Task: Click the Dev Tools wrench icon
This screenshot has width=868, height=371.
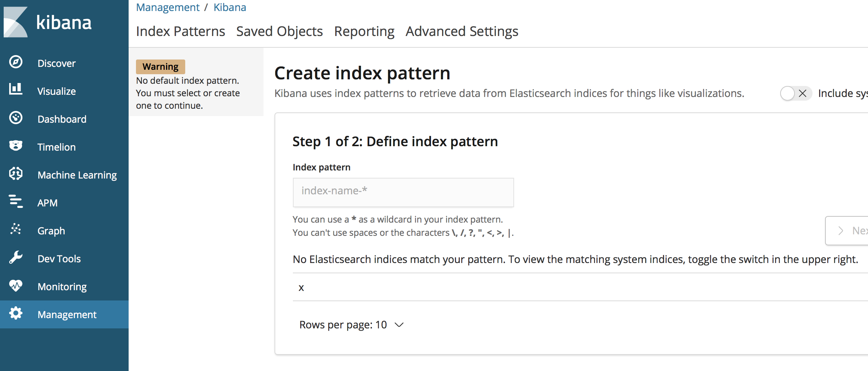Action: point(16,257)
